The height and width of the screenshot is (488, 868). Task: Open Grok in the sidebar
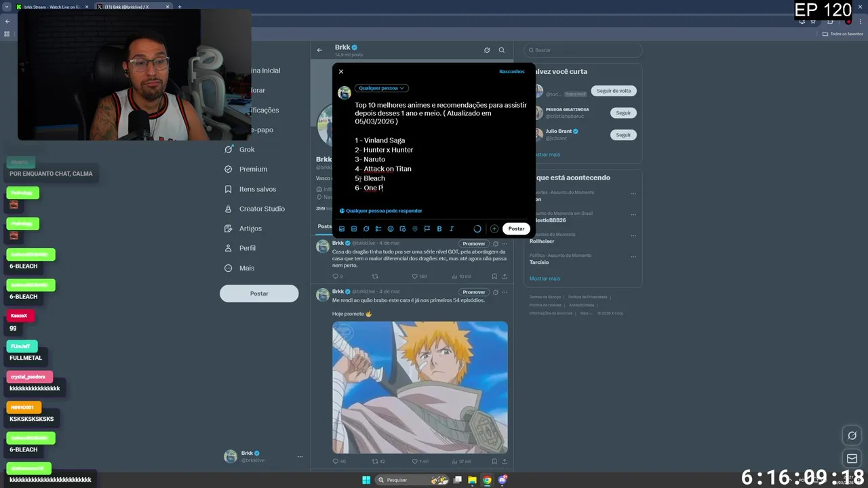pos(240,149)
